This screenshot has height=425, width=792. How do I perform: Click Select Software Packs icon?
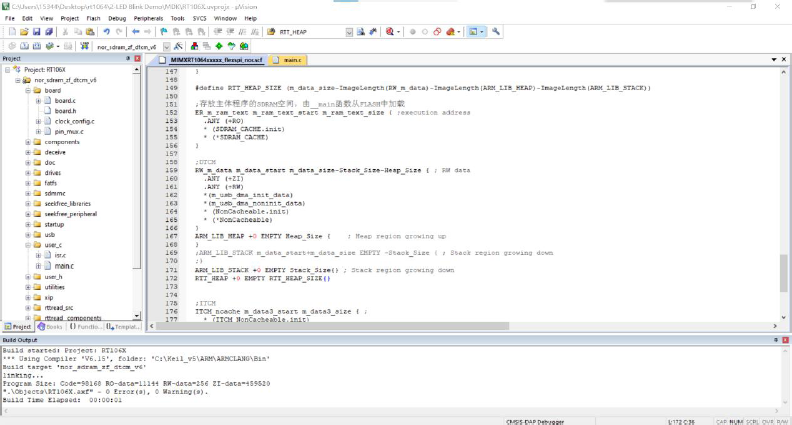[x=231, y=46]
